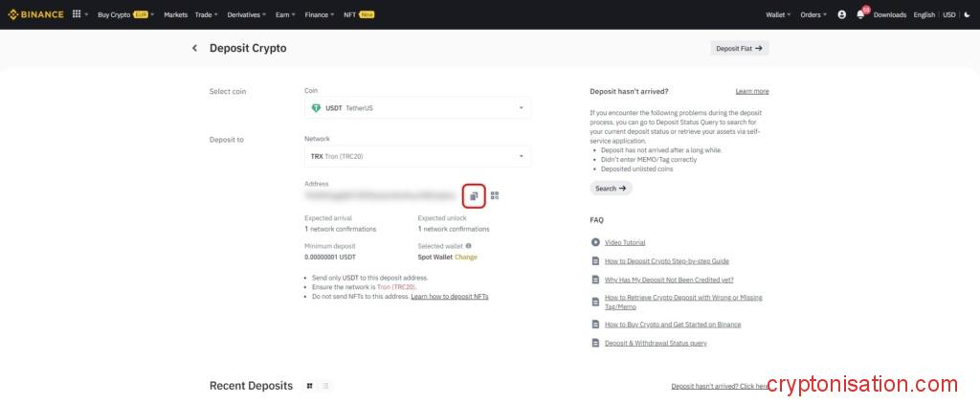
Task: Copy the deposit address
Action: click(x=473, y=195)
